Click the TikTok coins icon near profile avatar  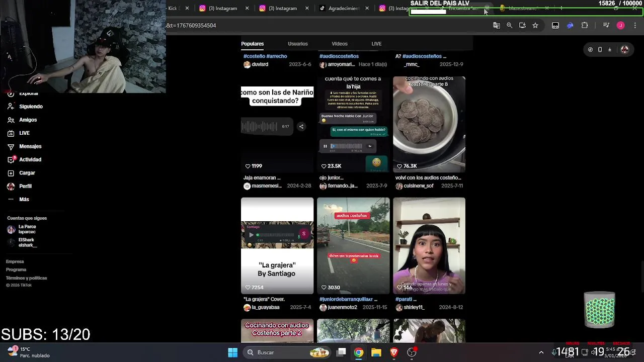pos(590,49)
